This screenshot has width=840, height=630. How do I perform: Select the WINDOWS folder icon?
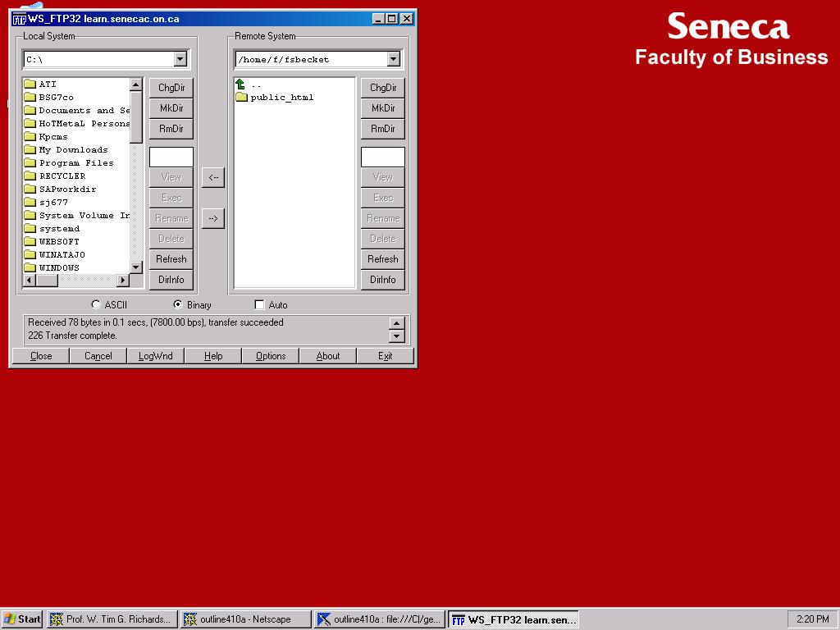point(30,267)
